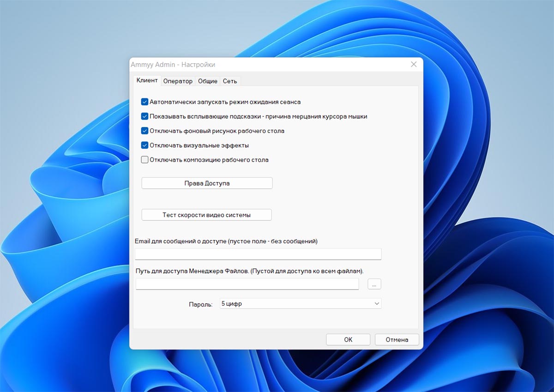Run 'Тест скорости видео системы'
Screen dimensions: 554x392
coord(206,215)
